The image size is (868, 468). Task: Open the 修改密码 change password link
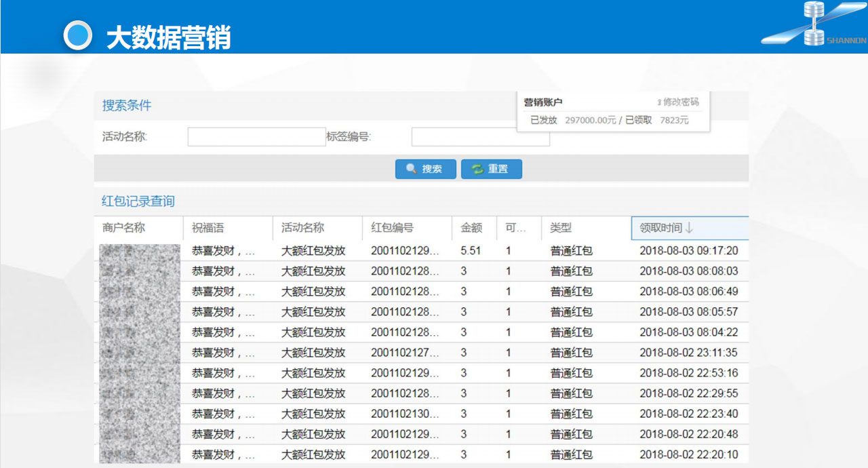(679, 102)
